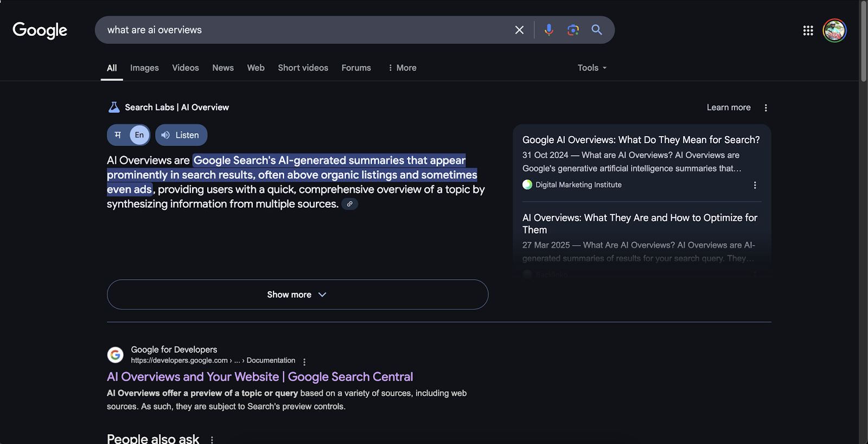Open 'AI Overviews: What They Are and How to Optimize' source
This screenshot has height=444, width=868.
(640, 223)
